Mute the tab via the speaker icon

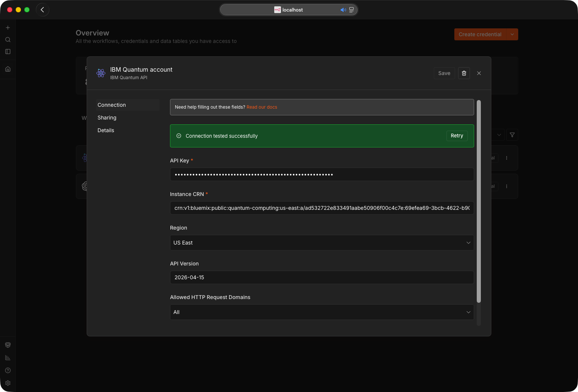pyautogui.click(x=343, y=10)
